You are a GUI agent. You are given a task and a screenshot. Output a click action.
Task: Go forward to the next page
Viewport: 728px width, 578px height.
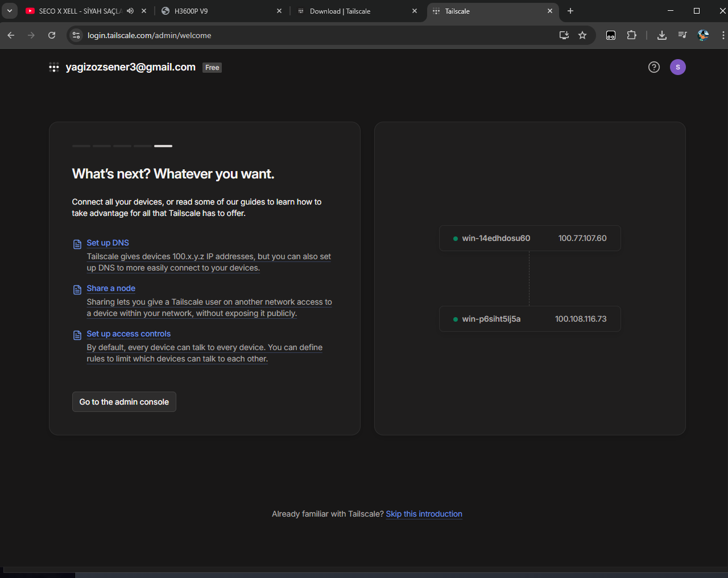click(x=31, y=35)
